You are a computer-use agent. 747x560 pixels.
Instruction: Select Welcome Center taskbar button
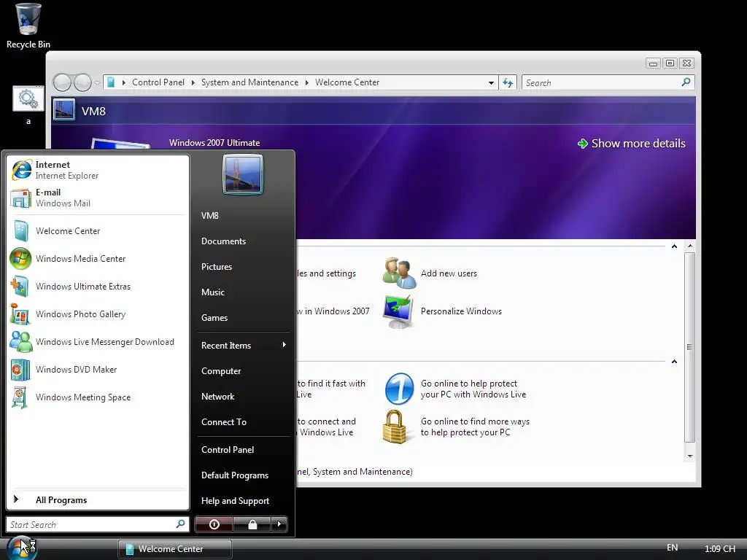coord(175,549)
